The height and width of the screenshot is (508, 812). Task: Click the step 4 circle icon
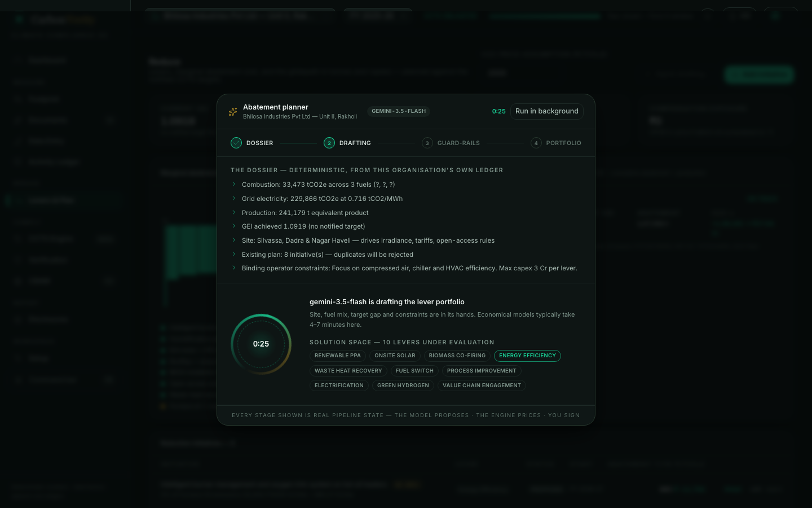point(536,143)
